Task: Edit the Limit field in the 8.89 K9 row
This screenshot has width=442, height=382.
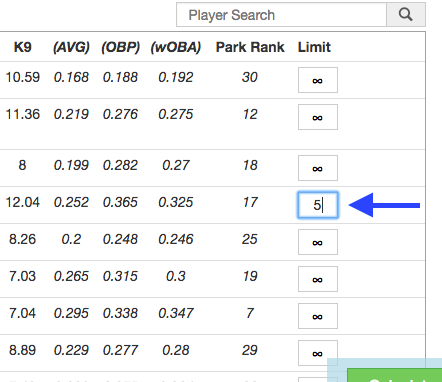Action: 318,353
